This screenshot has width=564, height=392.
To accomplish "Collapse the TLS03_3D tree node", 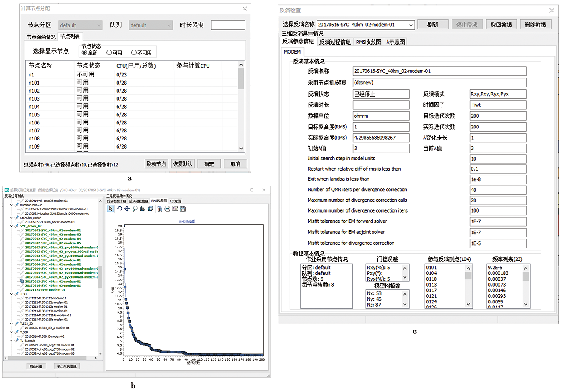I will point(12,324).
